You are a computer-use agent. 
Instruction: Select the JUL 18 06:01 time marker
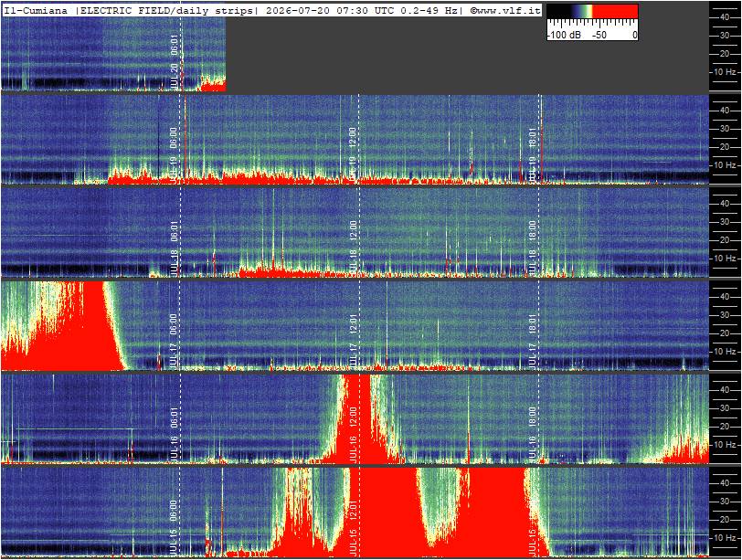[175, 248]
